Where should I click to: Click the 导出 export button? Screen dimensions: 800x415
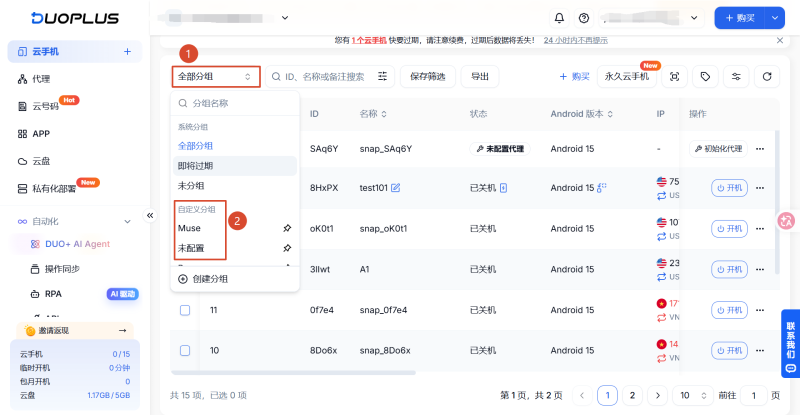click(x=480, y=77)
